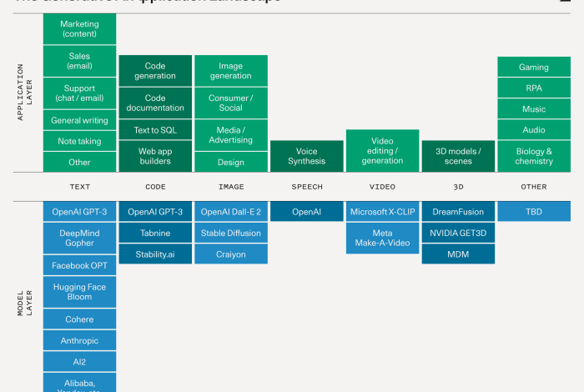Click the "Marketing (content)" application box
The width and height of the screenshot is (584, 392).
[80, 29]
